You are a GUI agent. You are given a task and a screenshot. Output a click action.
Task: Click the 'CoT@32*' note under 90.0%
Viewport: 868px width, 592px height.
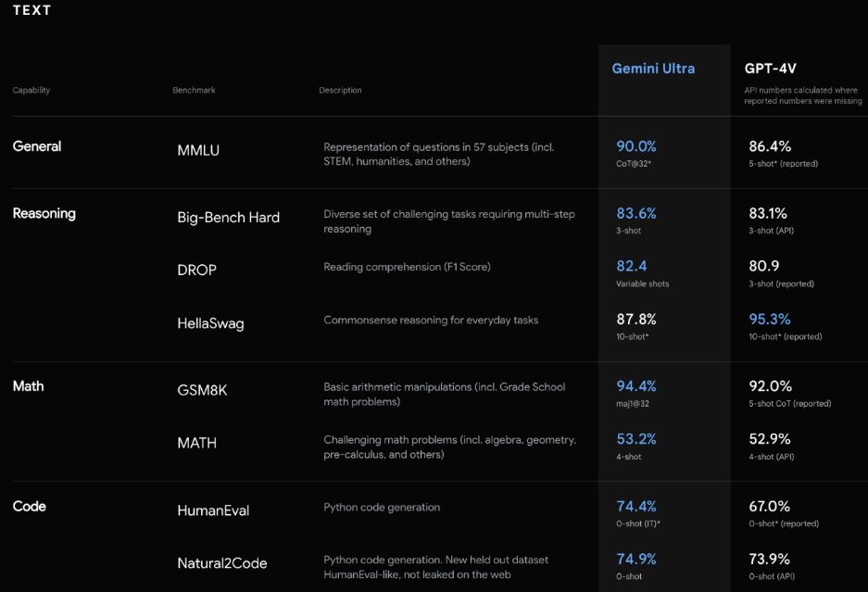pos(634,163)
